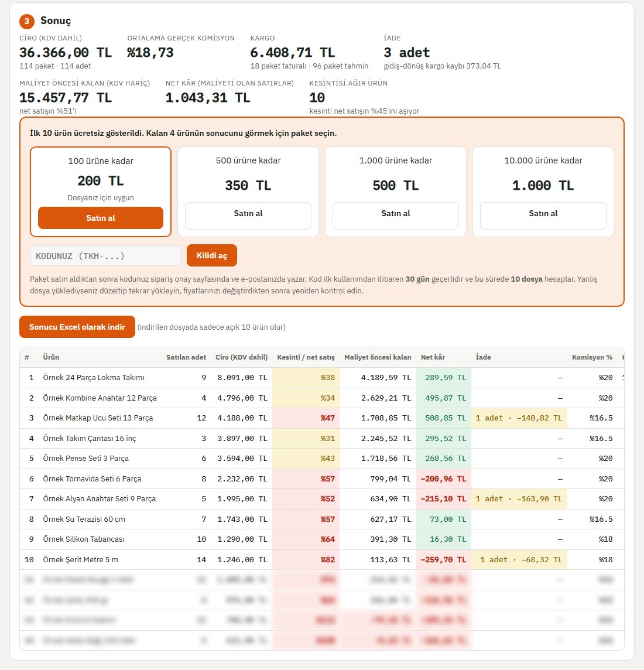This screenshot has height=670, width=644.
Task: Click the Satılan adet column header
Action: click(x=186, y=357)
